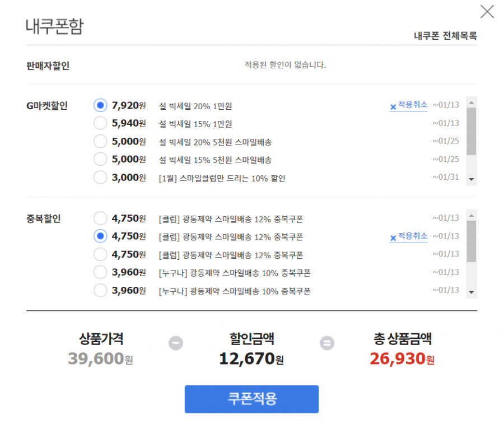Click the G마켓할인 list scroll-up arrow
This screenshot has height=438, width=504.
(x=472, y=102)
